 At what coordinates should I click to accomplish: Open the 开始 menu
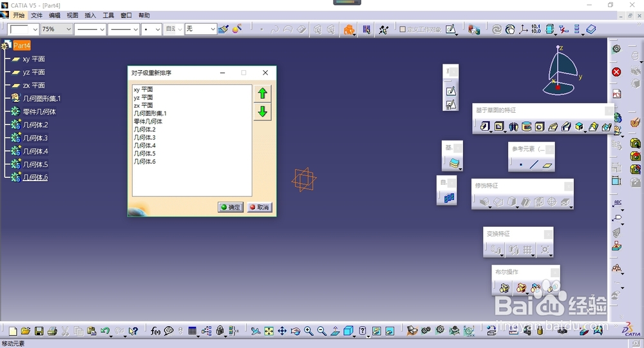tap(19, 15)
